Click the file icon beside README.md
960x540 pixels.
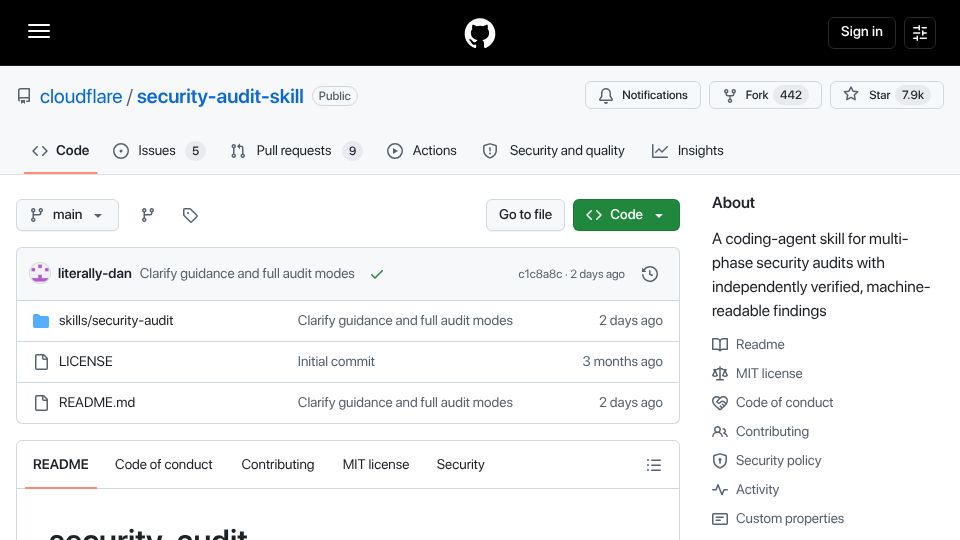(x=41, y=403)
